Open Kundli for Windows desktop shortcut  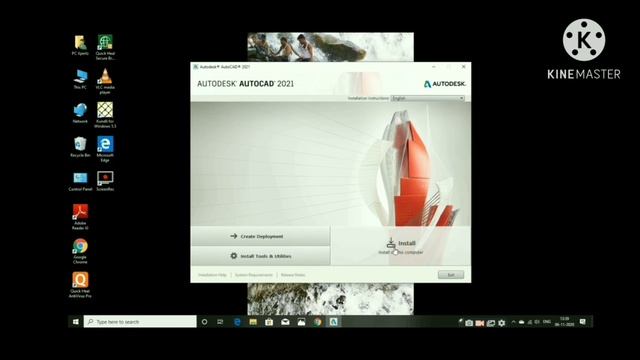click(x=105, y=115)
